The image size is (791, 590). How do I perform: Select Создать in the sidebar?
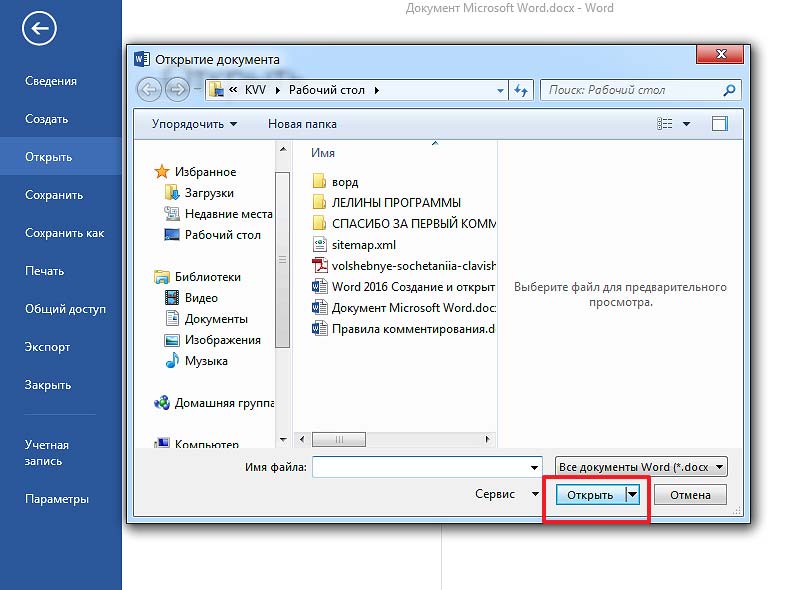pyautogui.click(x=46, y=119)
